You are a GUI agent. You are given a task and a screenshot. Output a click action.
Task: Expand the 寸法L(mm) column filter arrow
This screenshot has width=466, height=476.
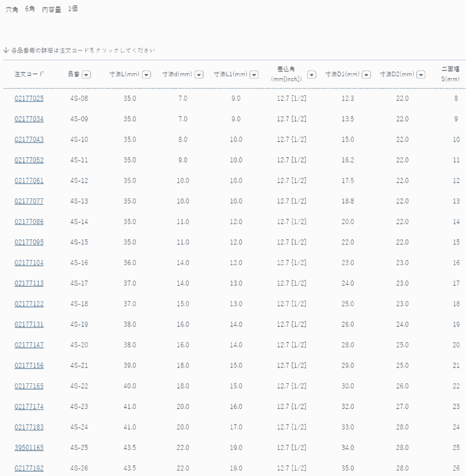pos(146,74)
